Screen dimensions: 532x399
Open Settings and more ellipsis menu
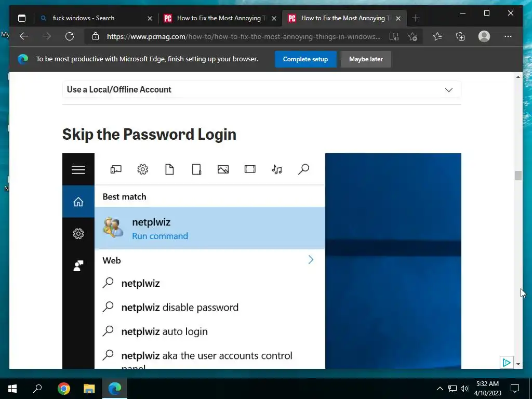pyautogui.click(x=508, y=36)
